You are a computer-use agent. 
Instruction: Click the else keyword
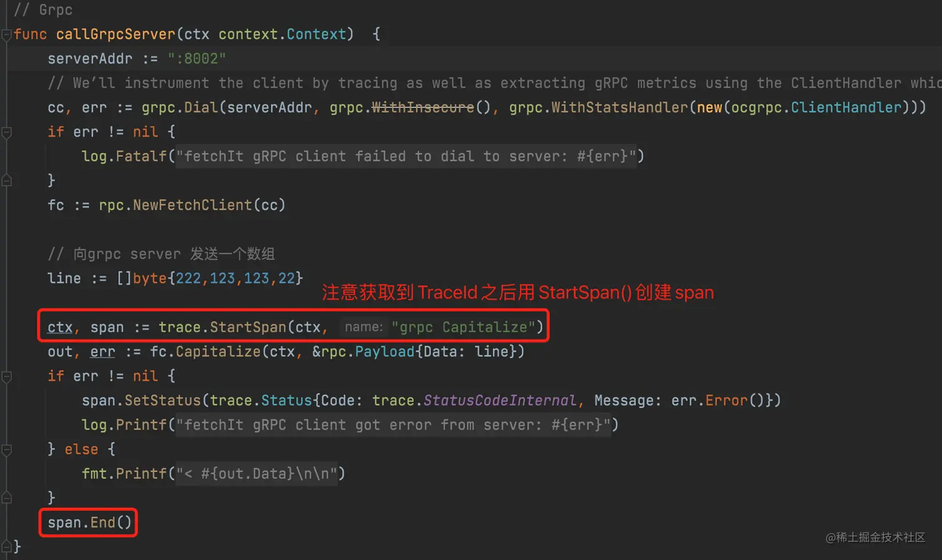click(82, 449)
